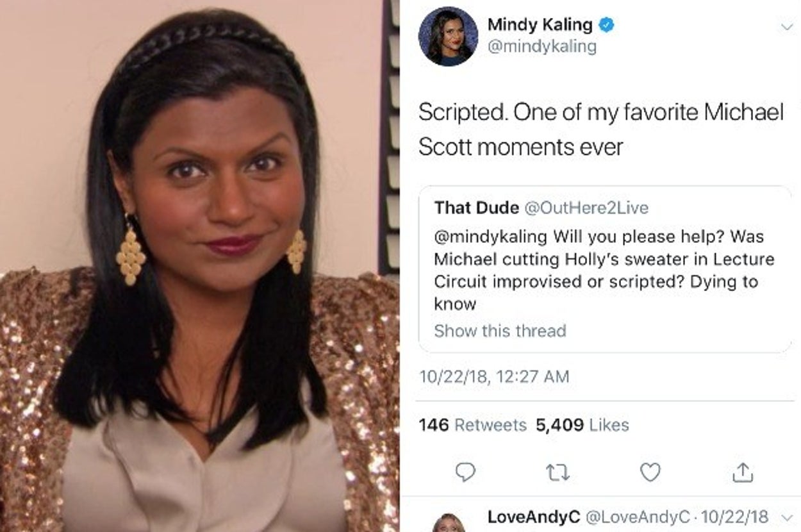Click the 10/22/18, 12:27 AM timestamp
Viewport: 801px width, 532px height.
[x=493, y=376]
